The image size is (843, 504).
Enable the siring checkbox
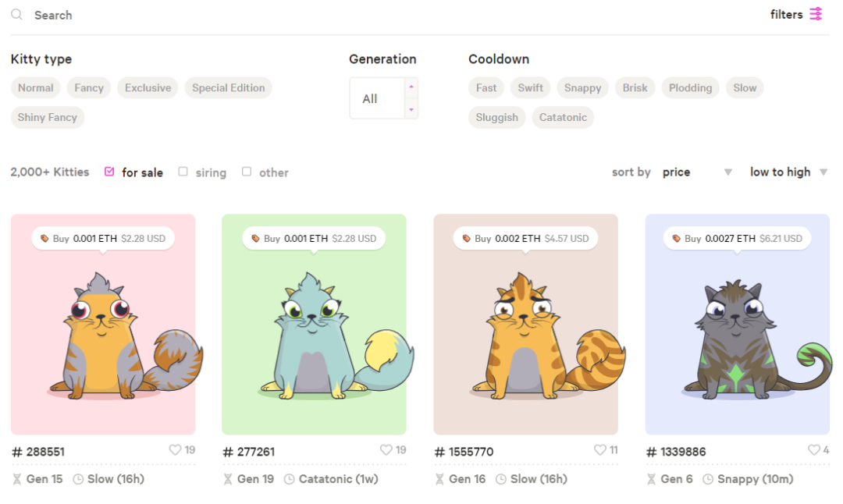tap(183, 172)
